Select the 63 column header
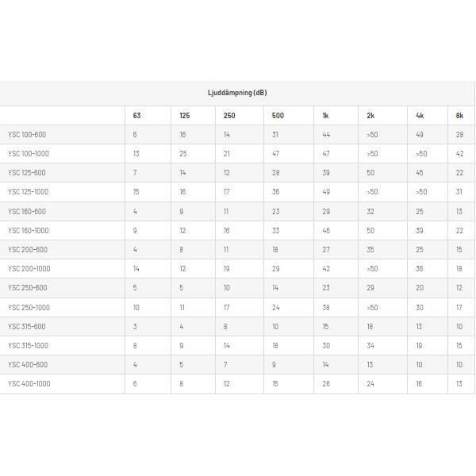Screen dimensions: 476x476 pos(136,116)
